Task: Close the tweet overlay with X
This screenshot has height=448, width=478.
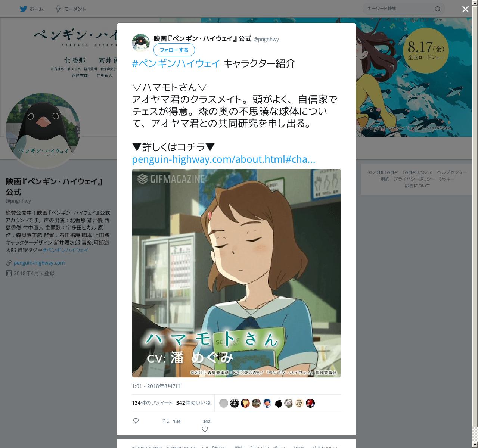Action: (x=465, y=9)
